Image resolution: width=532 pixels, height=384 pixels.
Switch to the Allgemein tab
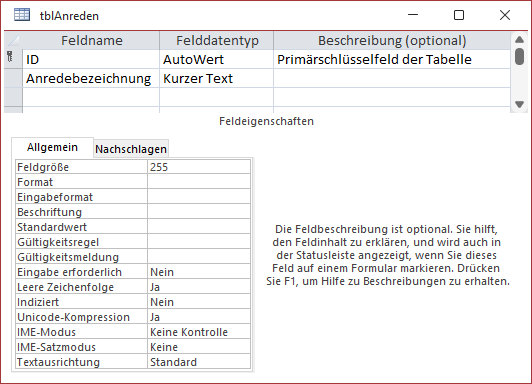tap(52, 147)
